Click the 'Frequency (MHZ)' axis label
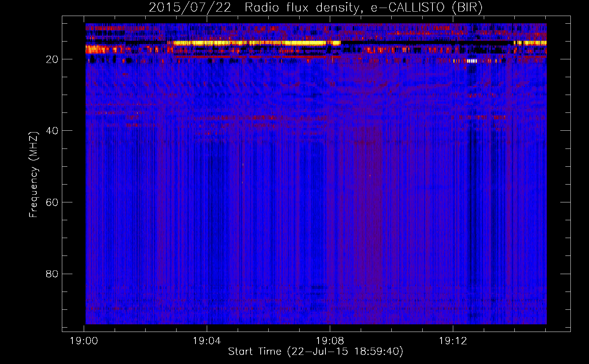 (33, 174)
